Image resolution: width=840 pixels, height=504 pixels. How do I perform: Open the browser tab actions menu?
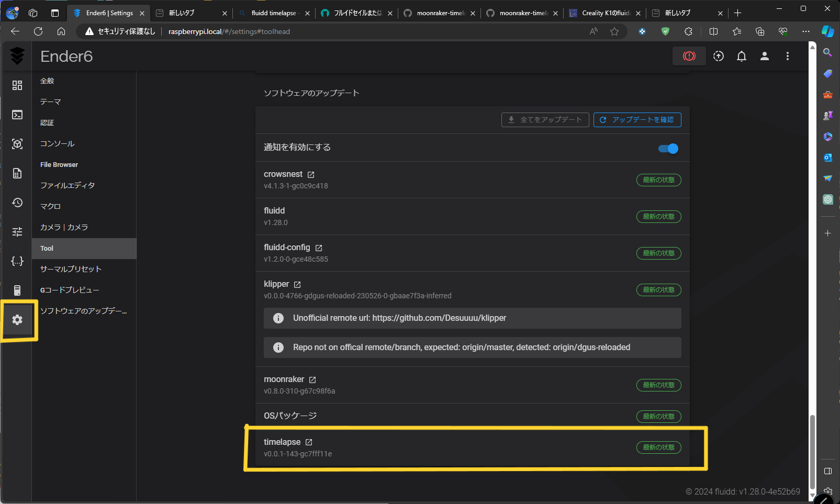point(55,13)
